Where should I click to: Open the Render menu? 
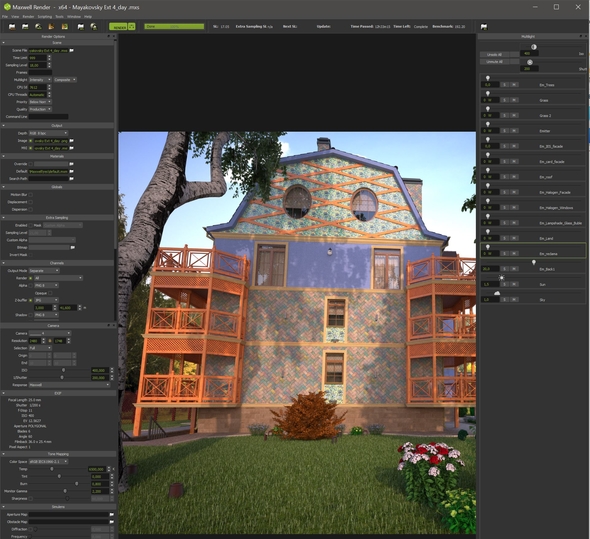[x=28, y=17]
